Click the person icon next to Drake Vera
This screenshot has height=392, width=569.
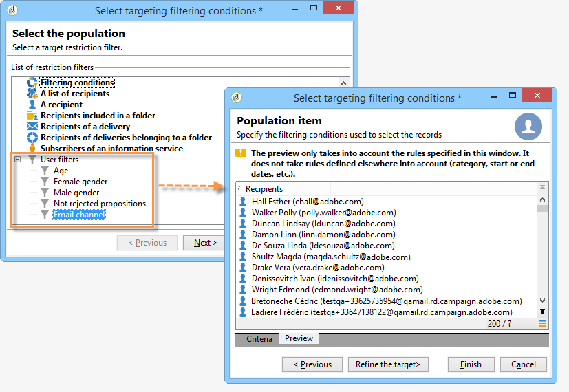tap(243, 268)
